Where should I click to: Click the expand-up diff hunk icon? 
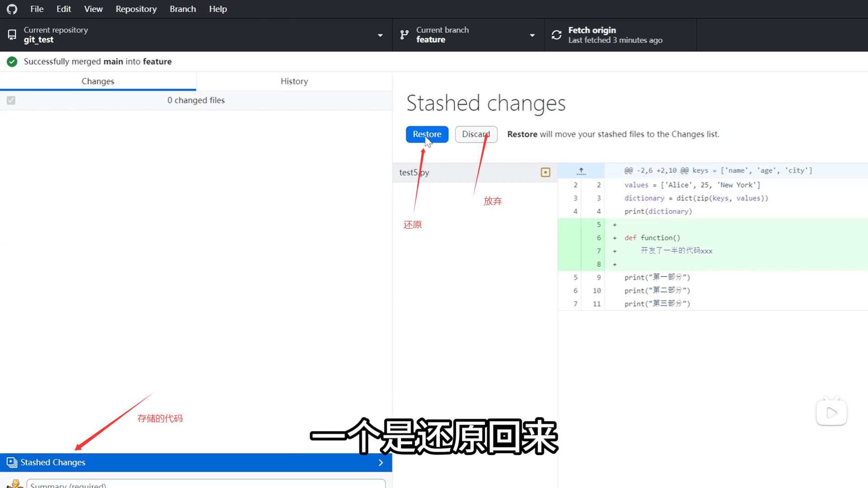click(581, 171)
